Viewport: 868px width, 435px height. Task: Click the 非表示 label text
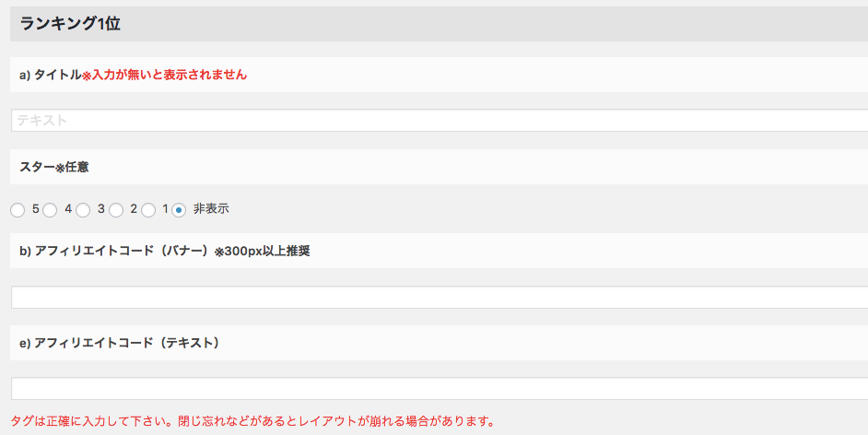tap(211, 209)
